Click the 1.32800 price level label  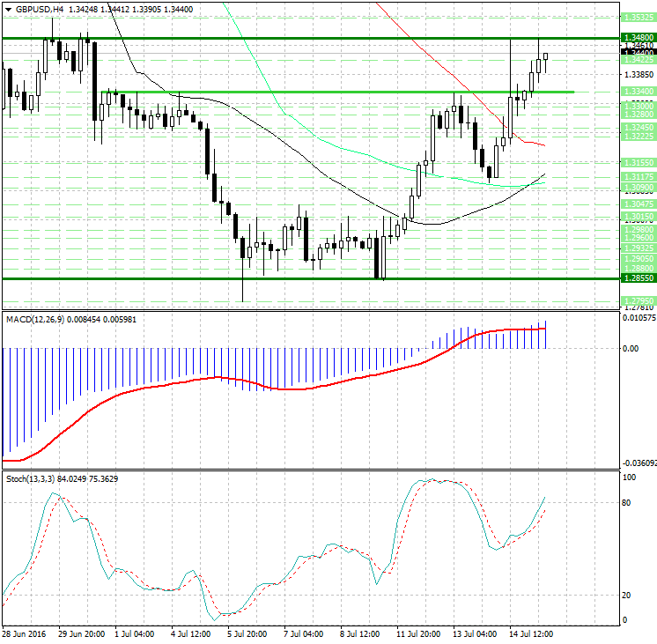click(639, 115)
